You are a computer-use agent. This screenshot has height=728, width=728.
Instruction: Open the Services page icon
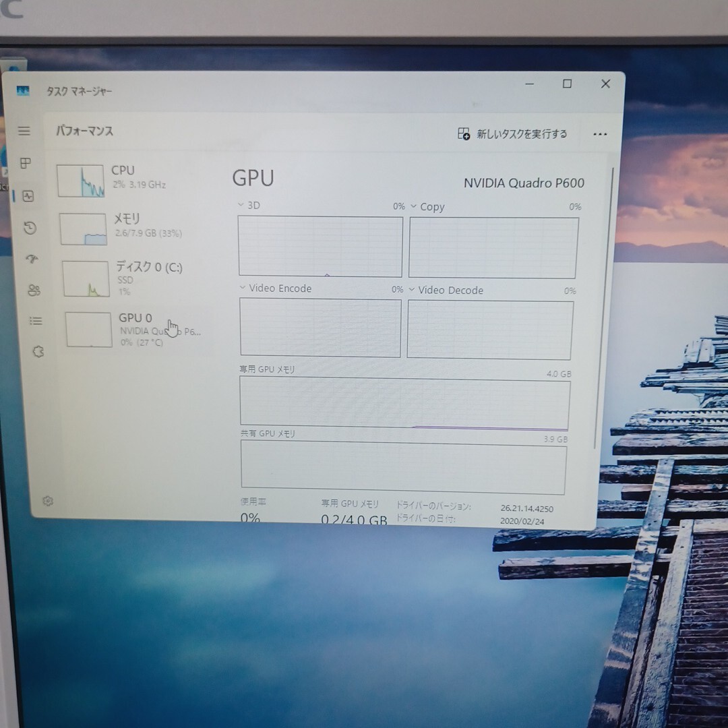click(x=38, y=351)
